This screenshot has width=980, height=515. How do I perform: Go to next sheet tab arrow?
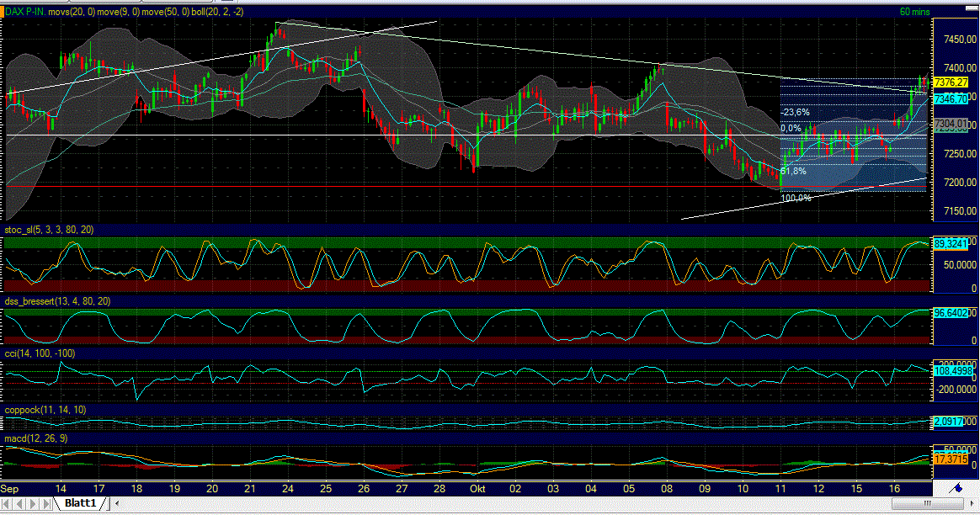pos(33,503)
